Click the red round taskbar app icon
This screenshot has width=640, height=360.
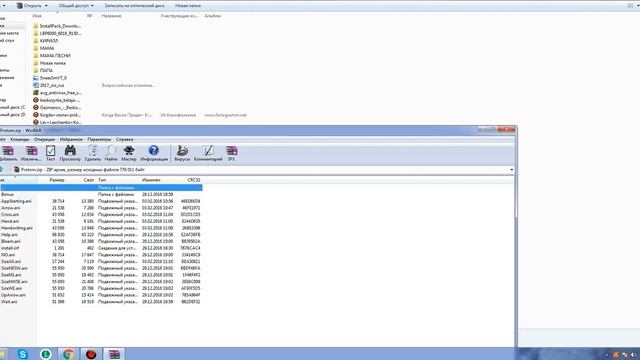91,354
